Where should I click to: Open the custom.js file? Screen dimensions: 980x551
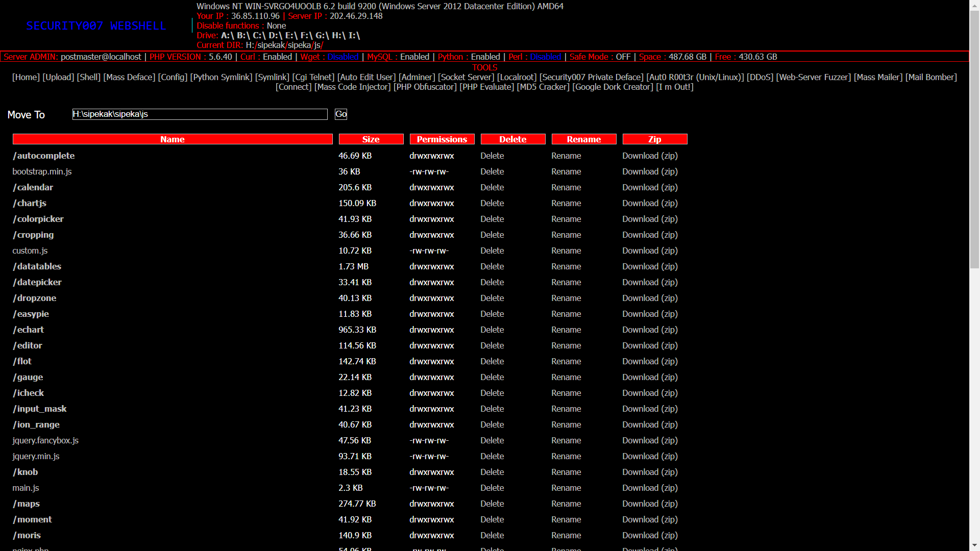click(30, 251)
